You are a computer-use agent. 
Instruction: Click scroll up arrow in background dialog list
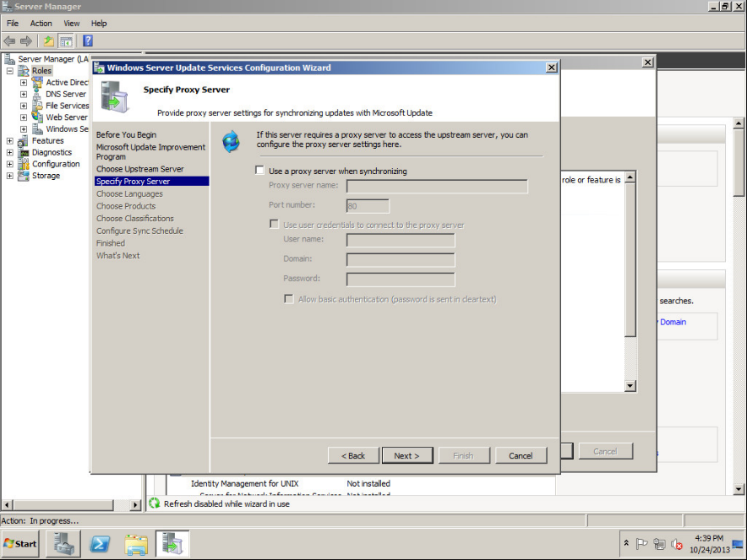click(630, 177)
